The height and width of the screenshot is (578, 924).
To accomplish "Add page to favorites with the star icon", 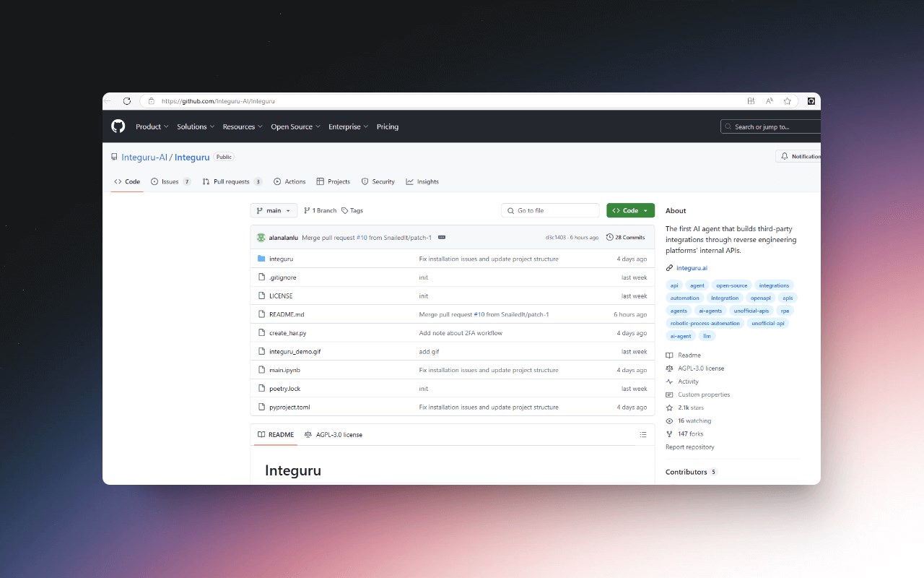I will (788, 101).
